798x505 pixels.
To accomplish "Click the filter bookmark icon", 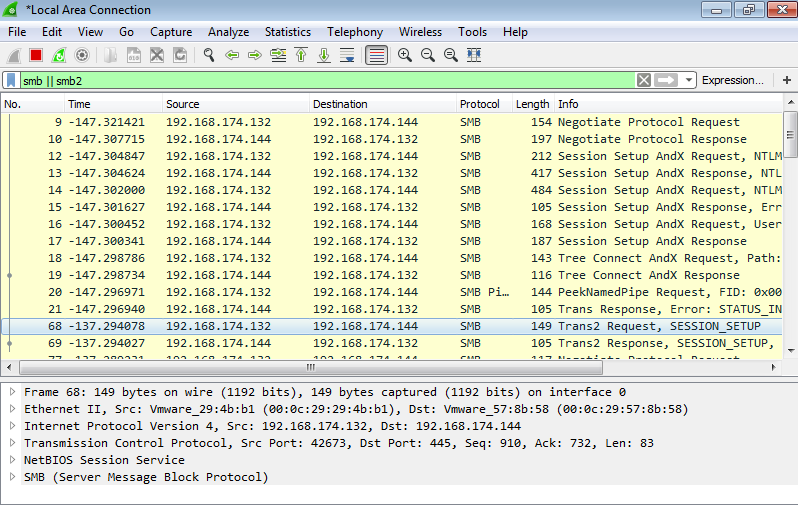I will [x=11, y=80].
